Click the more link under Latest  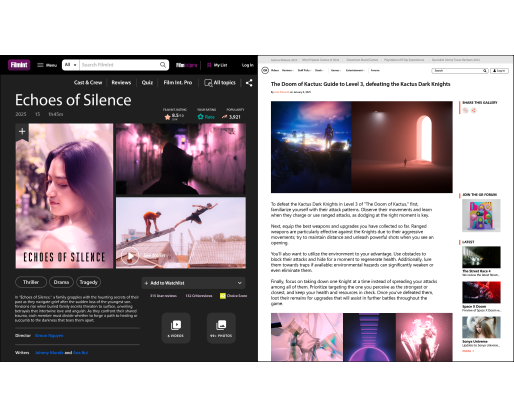coord(468,351)
